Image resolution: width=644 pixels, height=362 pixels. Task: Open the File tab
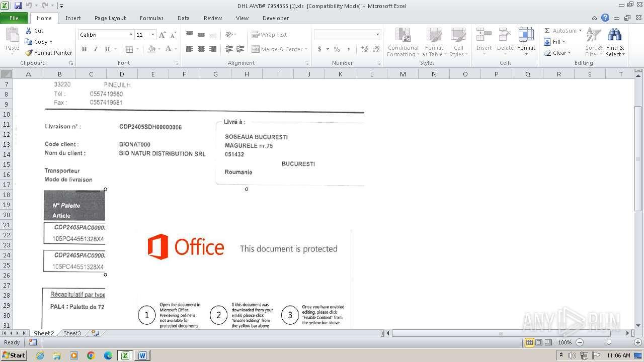(14, 18)
